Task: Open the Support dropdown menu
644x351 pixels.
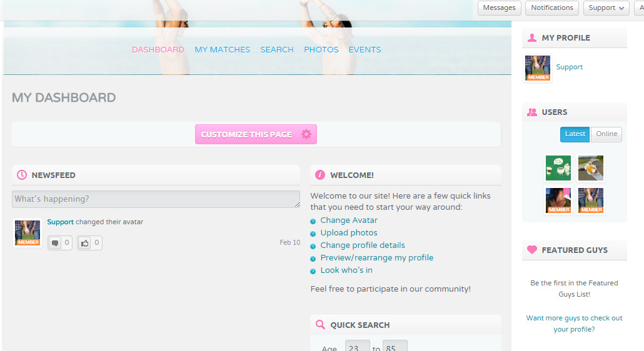Action: point(606,8)
